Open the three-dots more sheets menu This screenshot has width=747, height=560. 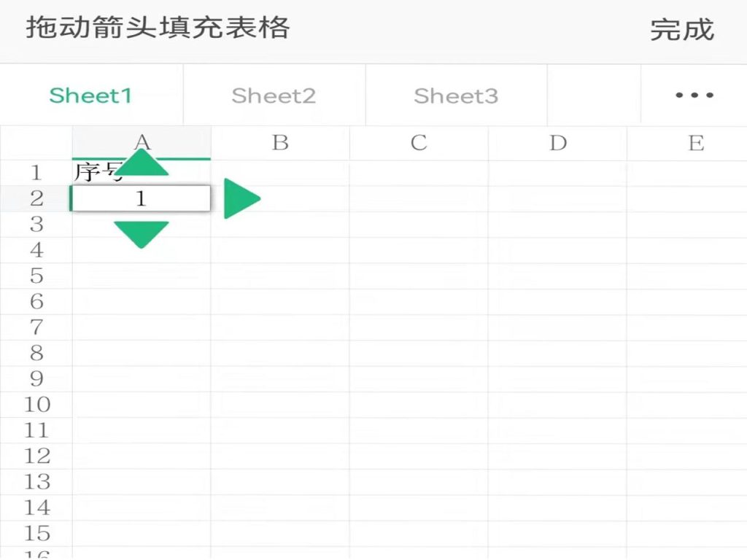coord(694,96)
